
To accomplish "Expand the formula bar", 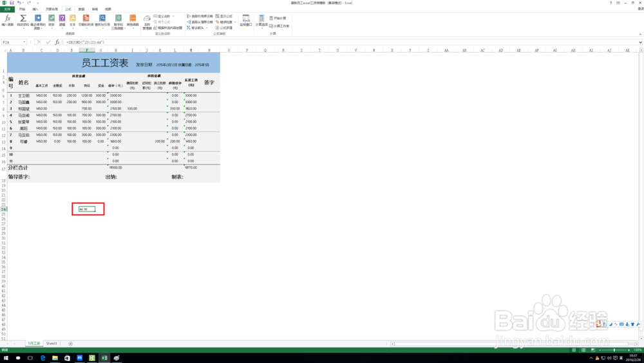I will coord(641,42).
